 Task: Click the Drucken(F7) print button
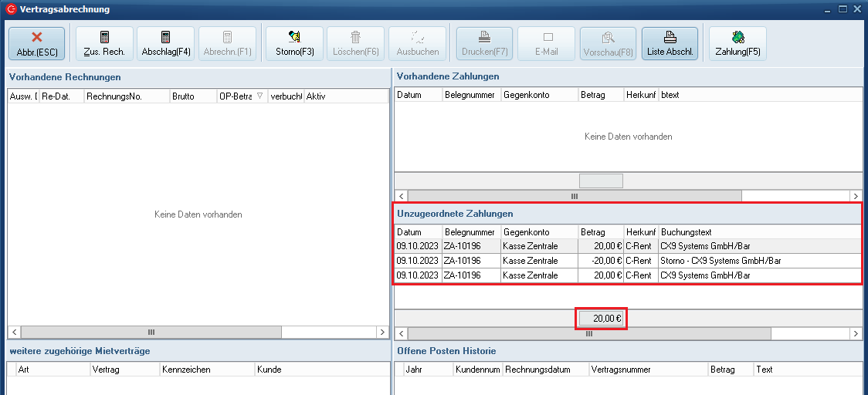(484, 43)
